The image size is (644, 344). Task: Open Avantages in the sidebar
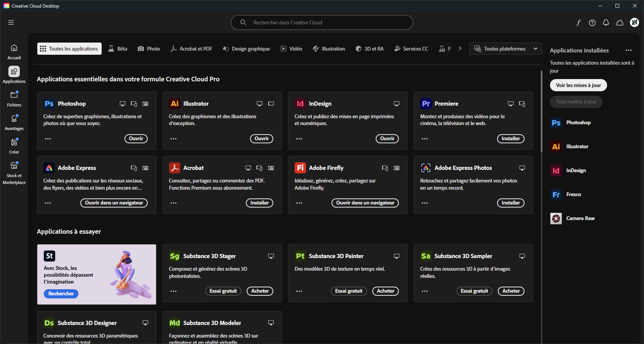[x=14, y=122]
